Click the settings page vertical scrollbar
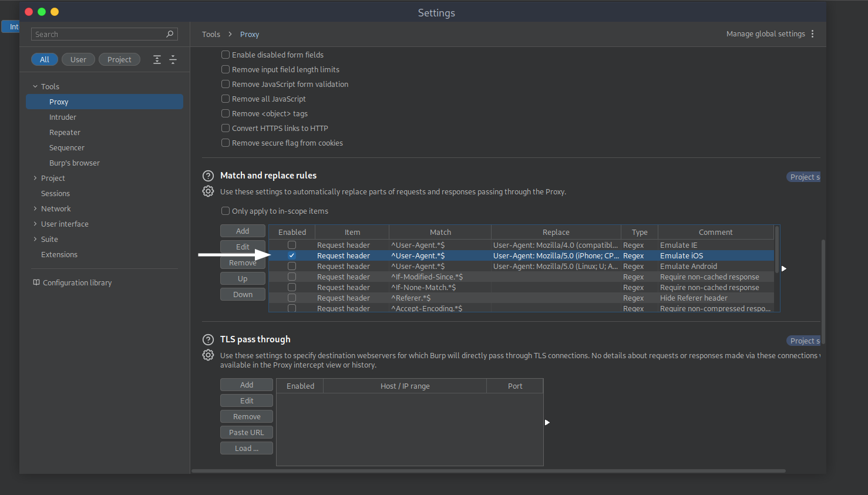Viewport: 868px width, 495px height. (823, 291)
